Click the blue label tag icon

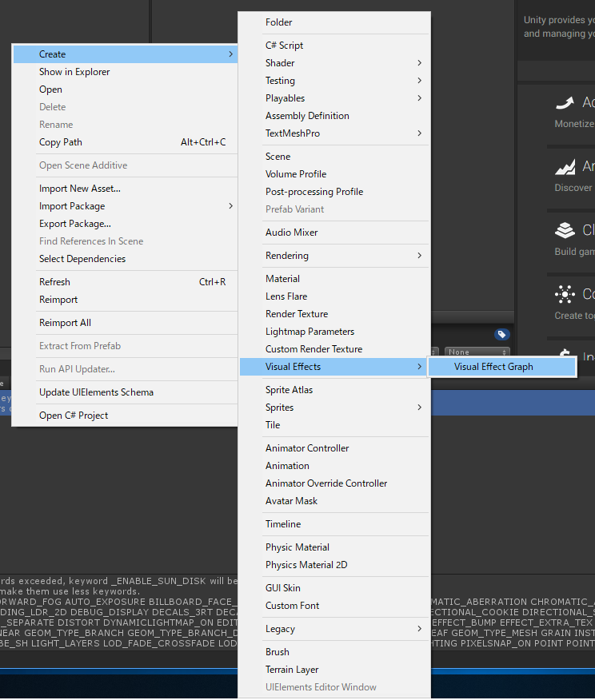point(502,334)
